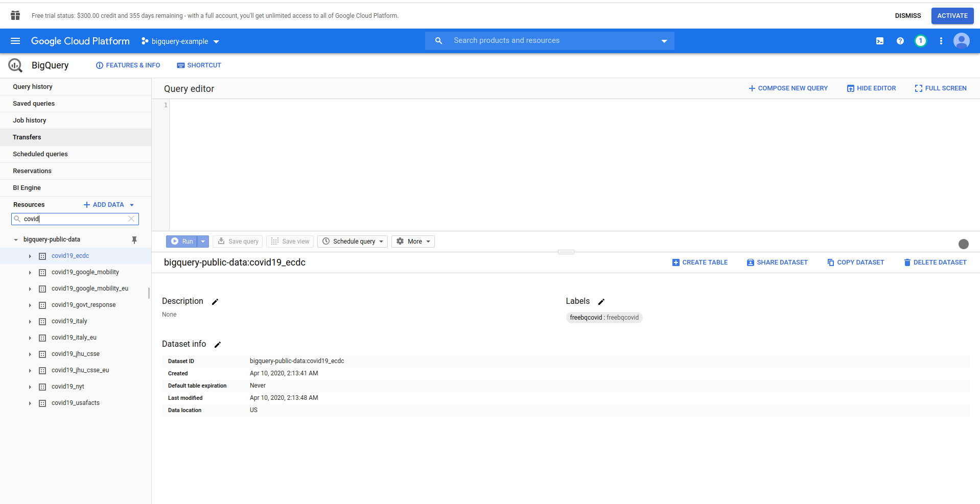Click the covid19_jhu_csse_eu dataset icon
Viewport: 980px width, 504px height.
point(42,371)
